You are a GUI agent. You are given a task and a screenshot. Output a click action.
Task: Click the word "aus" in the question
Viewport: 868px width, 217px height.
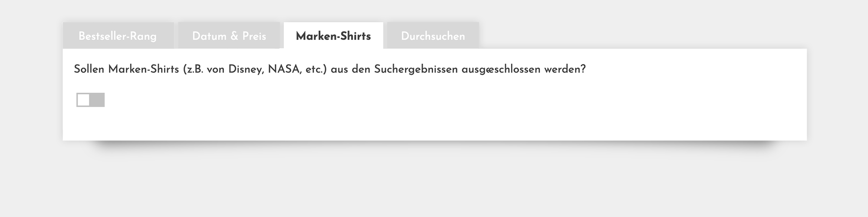[339, 70]
